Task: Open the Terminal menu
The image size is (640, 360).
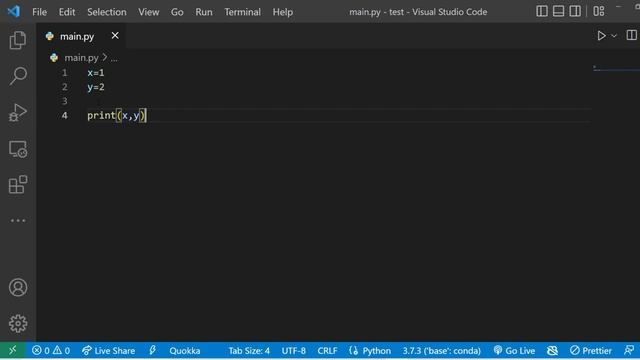Action: 242,12
